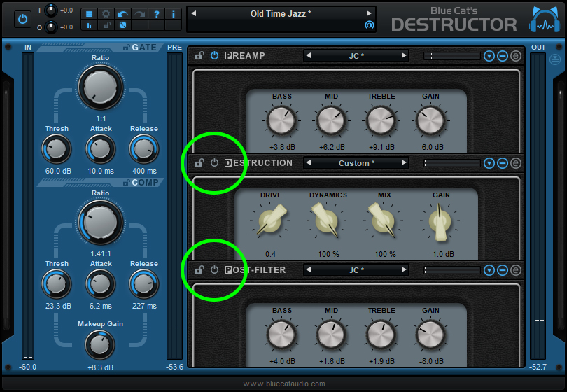Open the about info icon
This screenshot has width=567, height=392.
point(173,14)
